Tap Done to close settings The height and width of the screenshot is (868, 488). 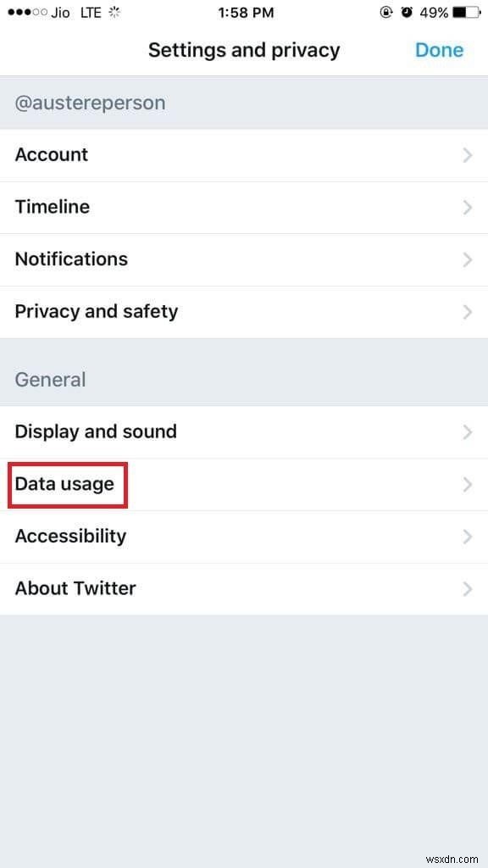tap(439, 50)
